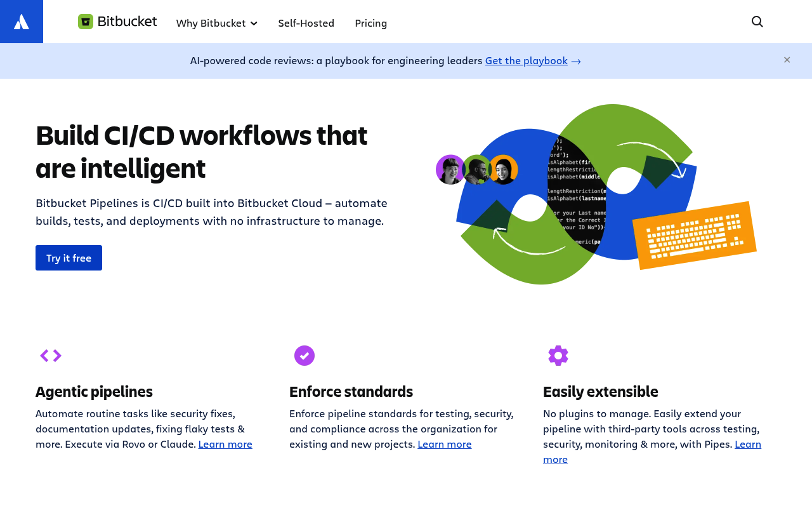Viewport: 812px width, 508px height.
Task: Open the search magnifier icon
Action: click(x=757, y=22)
